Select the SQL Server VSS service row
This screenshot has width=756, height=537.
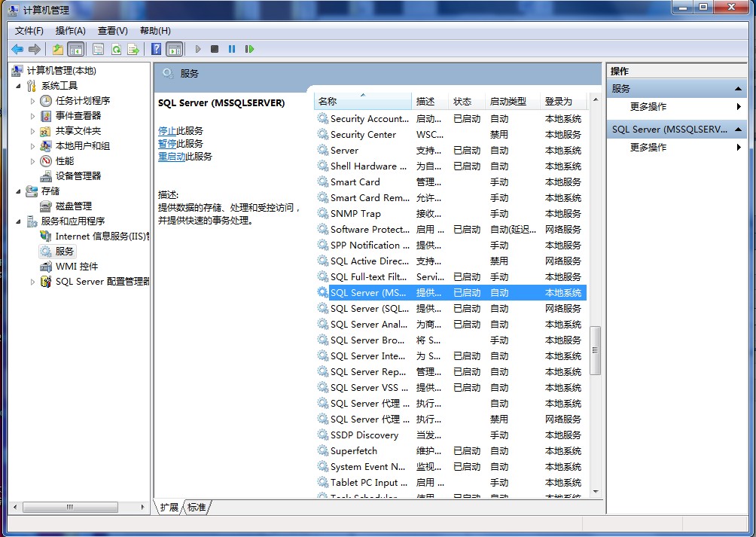pos(450,388)
